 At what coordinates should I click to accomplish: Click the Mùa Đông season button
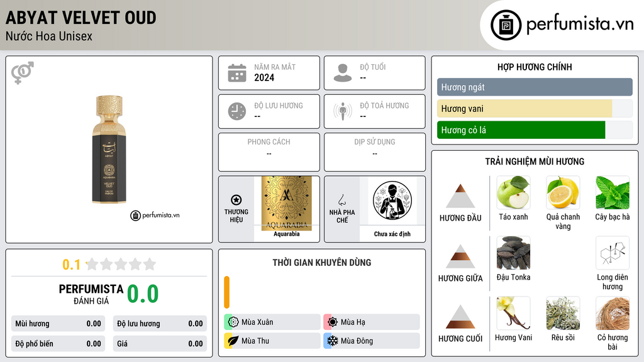point(372,341)
